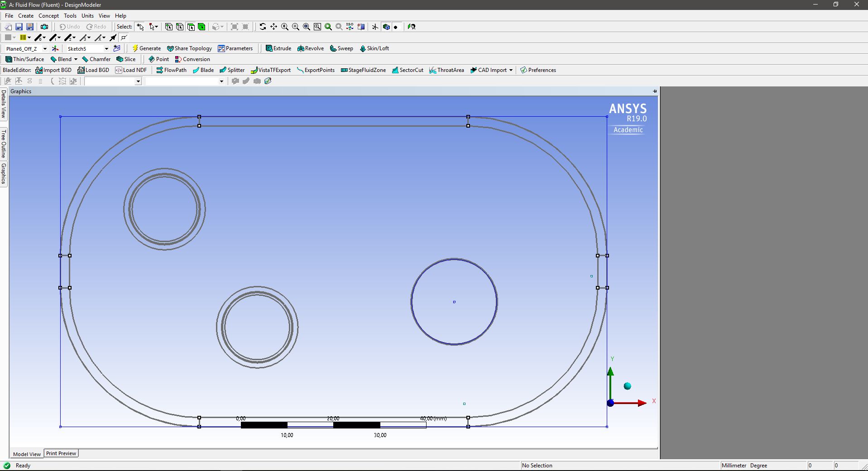Click the New Plane icon
The image size is (868, 471).
[55, 48]
